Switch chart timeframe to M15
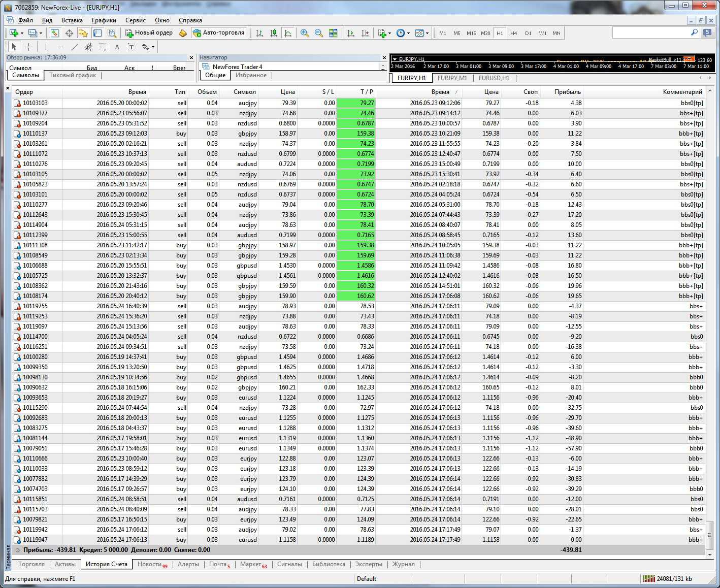Viewport: 720px width, 588px height. tap(471, 33)
